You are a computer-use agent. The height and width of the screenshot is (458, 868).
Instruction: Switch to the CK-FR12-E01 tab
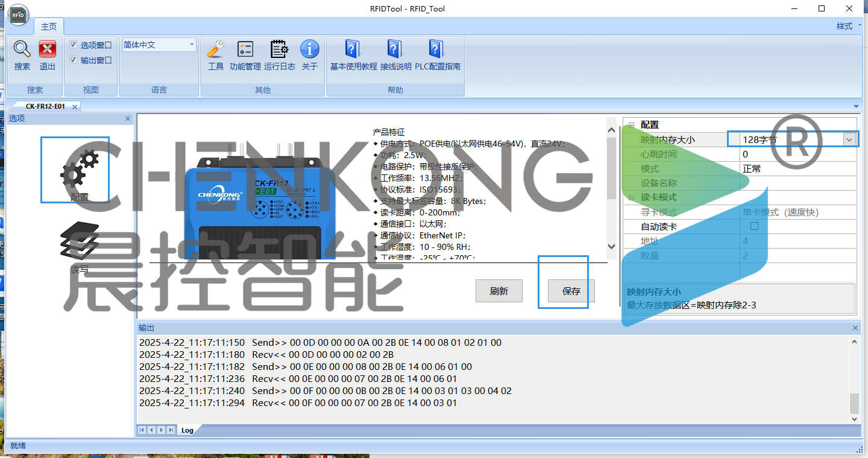click(x=45, y=107)
